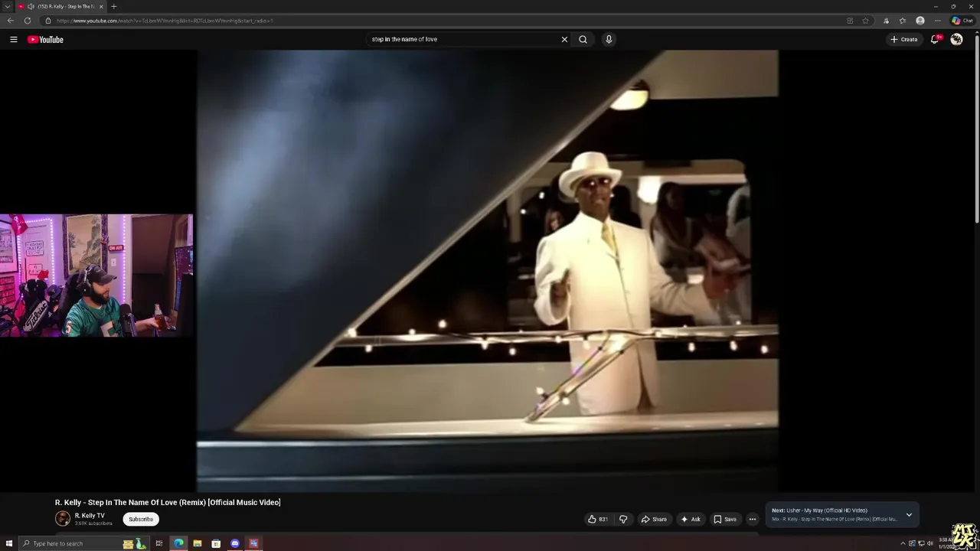Go back in the browser
Image resolution: width=980 pixels, height=551 pixels.
tap(10, 21)
